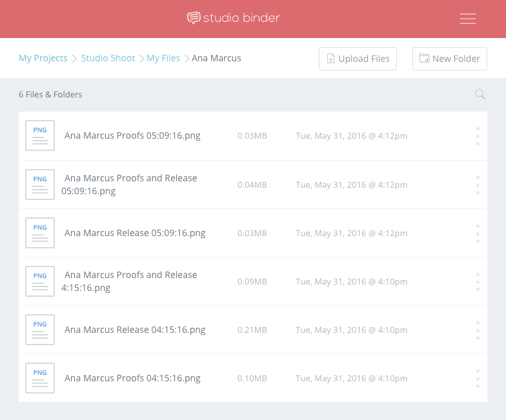This screenshot has width=506, height=420.
Task: Click the StudioBinder logo
Action: (x=234, y=18)
